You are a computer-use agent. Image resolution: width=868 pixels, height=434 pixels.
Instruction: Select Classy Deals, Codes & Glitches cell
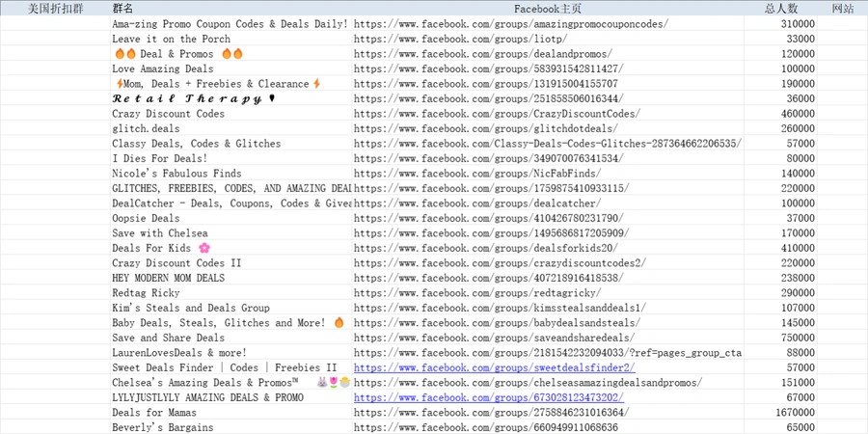231,144
